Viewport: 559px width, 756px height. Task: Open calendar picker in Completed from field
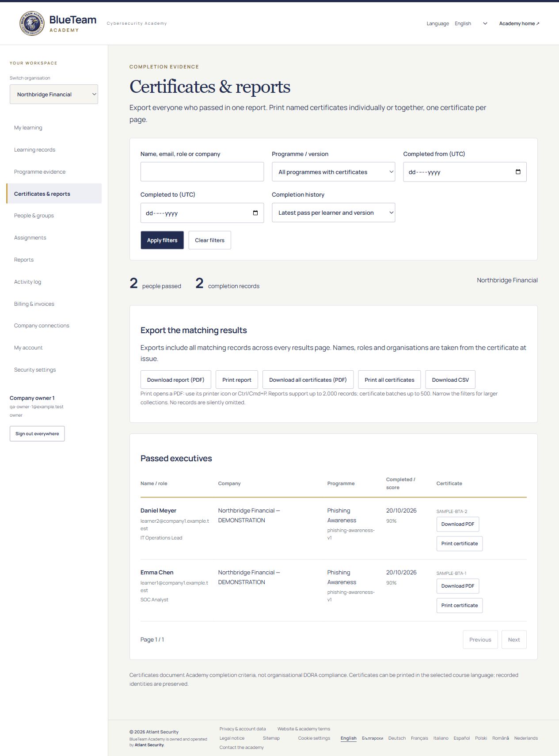518,172
